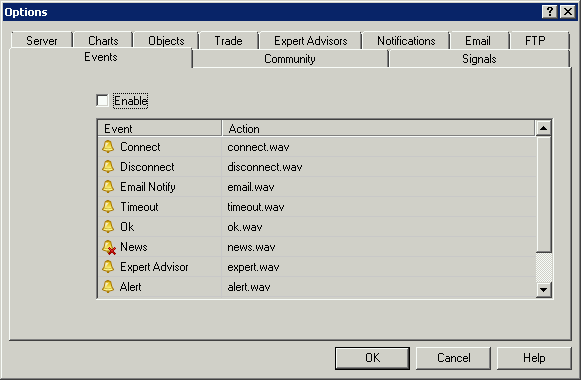This screenshot has height=380, width=581.
Task: Click the disabled bell icon beside News
Action: coord(109,247)
